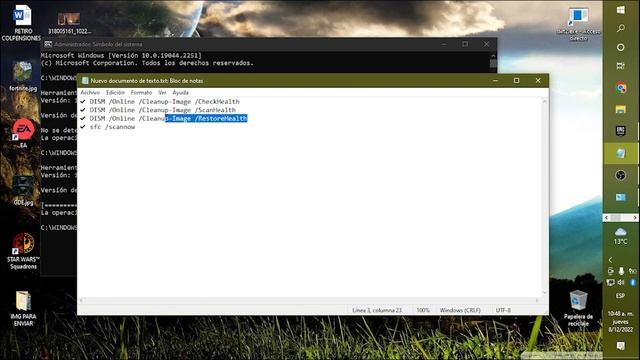
Task: Click checkmark beside the CheckHealth line
Action: tap(83, 101)
